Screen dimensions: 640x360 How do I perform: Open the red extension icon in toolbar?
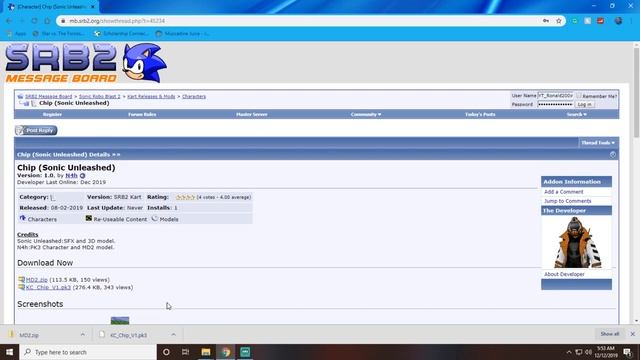tap(600, 21)
